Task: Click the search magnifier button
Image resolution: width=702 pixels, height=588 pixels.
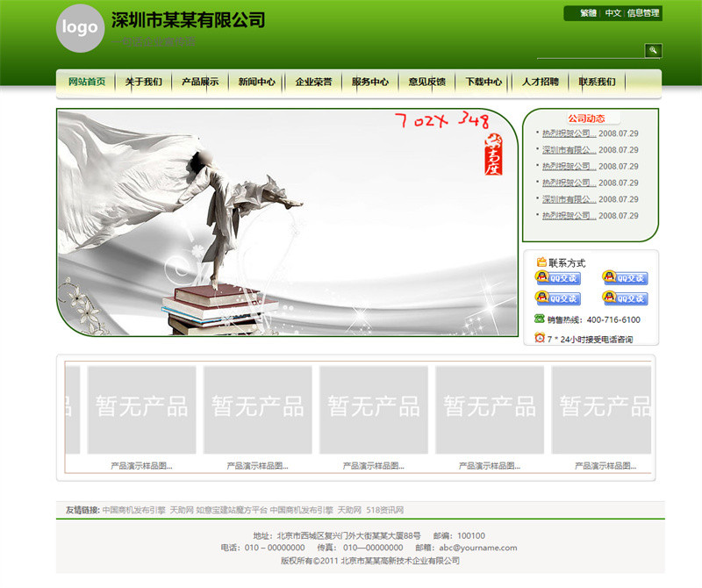Action: point(653,51)
